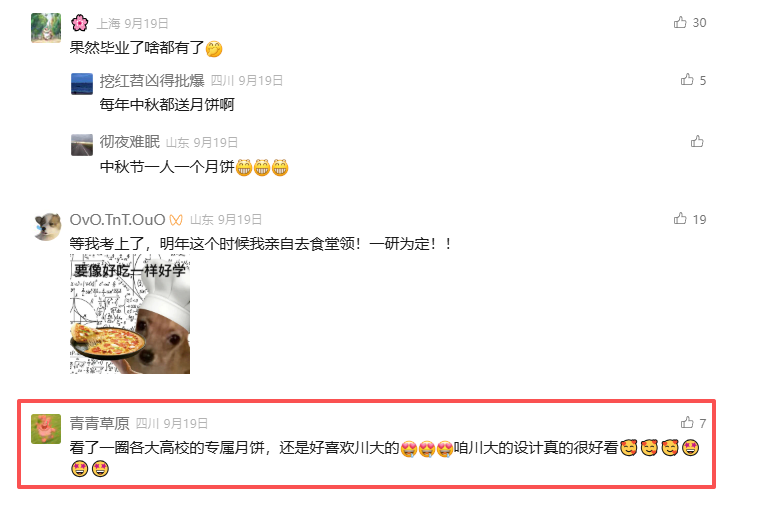The width and height of the screenshot is (777, 509).
Task: Open username OvO.TnT.OuO profile link
Action: click(x=117, y=220)
